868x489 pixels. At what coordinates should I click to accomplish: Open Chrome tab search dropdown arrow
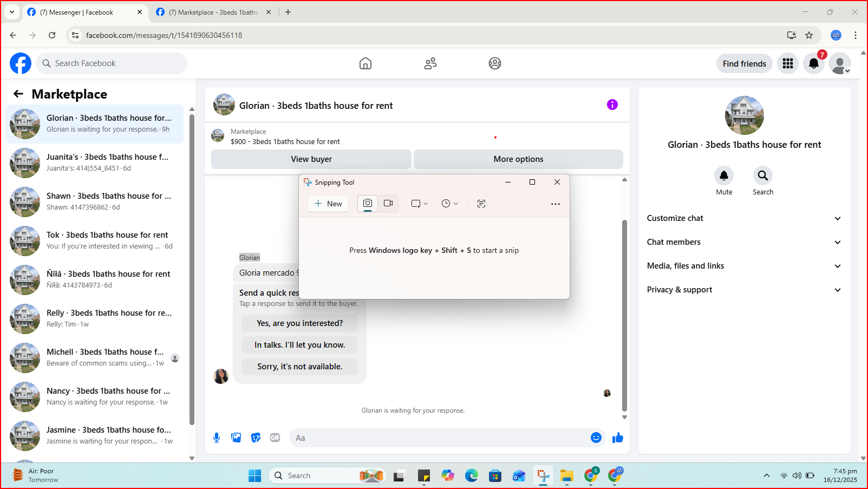12,12
